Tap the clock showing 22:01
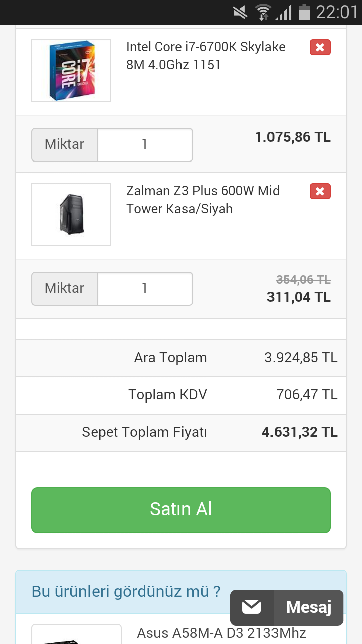This screenshot has width=362, height=644. point(336,12)
